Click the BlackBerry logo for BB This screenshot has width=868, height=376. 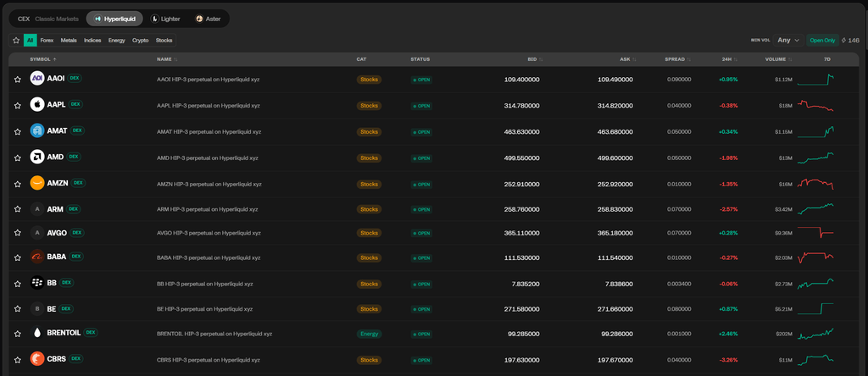click(37, 283)
